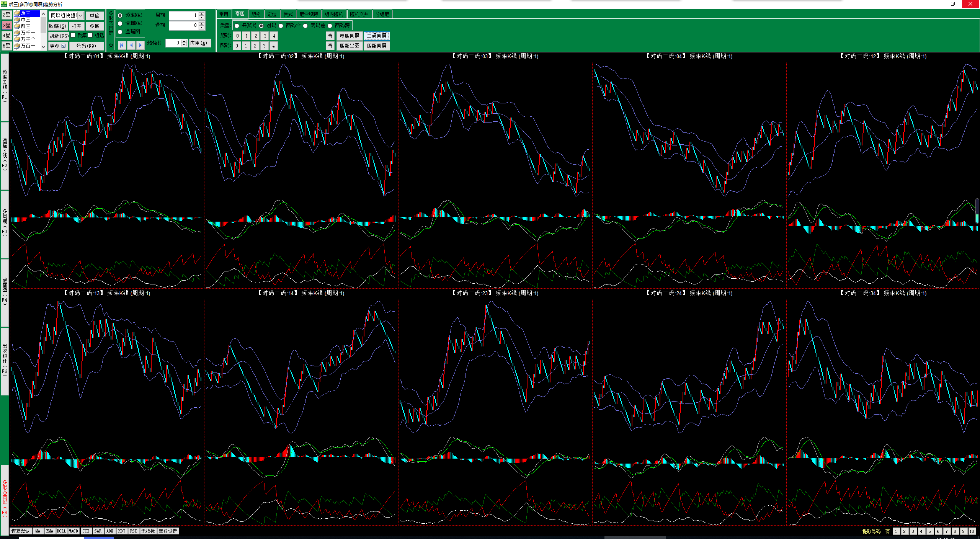Enable the 反集 checkbox
Screen dimensions: 980x539
coord(73,35)
